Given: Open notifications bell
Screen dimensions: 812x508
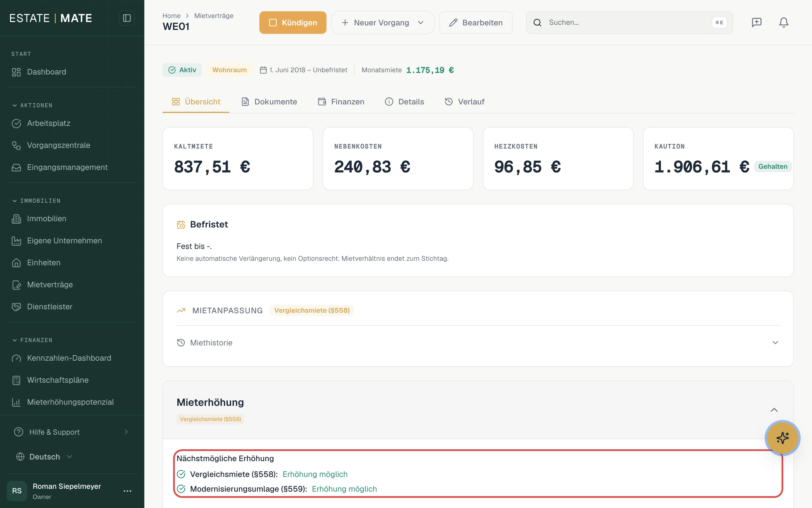Looking at the screenshot, I should tap(784, 23).
